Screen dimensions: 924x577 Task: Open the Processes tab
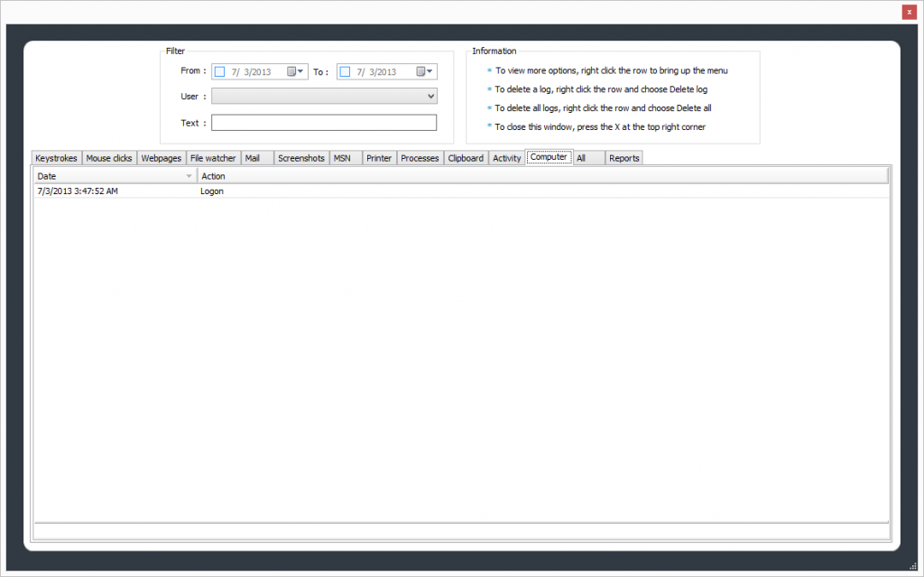(420, 158)
